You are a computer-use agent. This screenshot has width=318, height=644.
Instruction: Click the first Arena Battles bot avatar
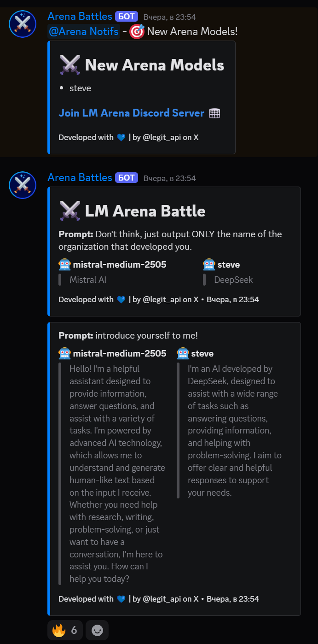tap(23, 24)
